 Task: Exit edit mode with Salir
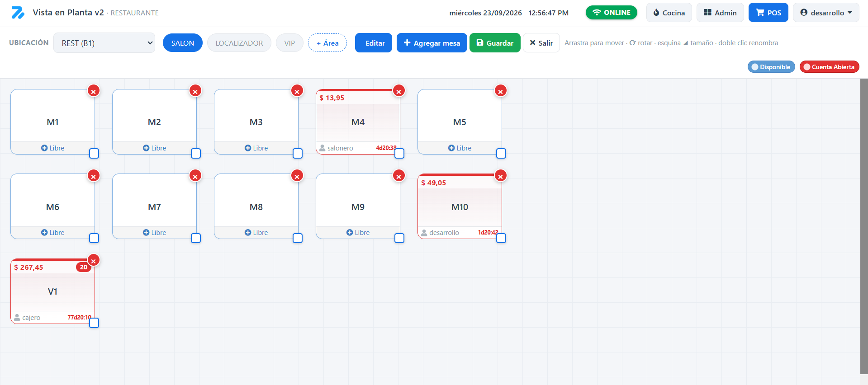tap(541, 43)
